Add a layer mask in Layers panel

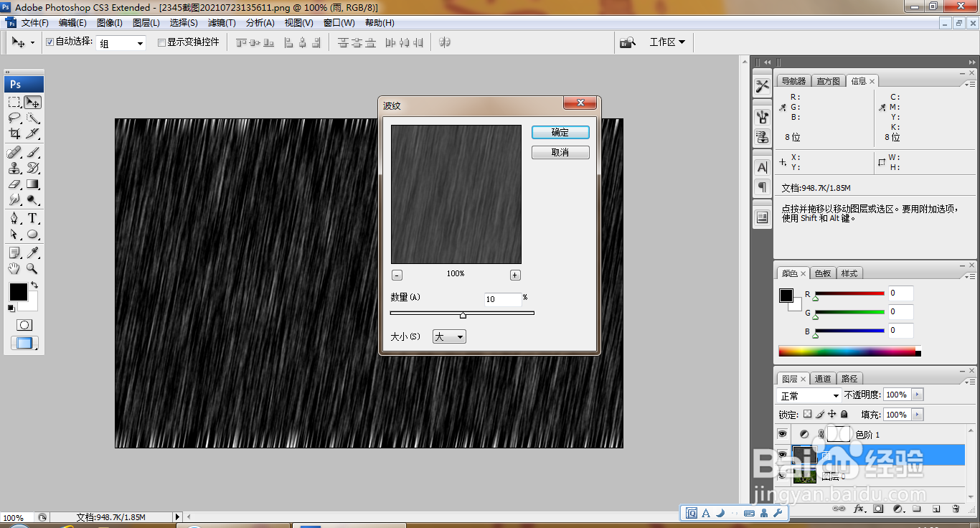point(878,509)
